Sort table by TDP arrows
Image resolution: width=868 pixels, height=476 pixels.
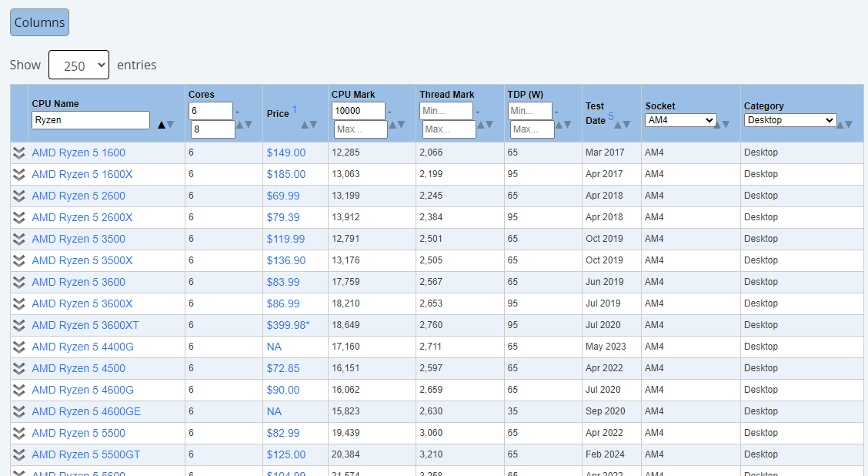click(563, 125)
